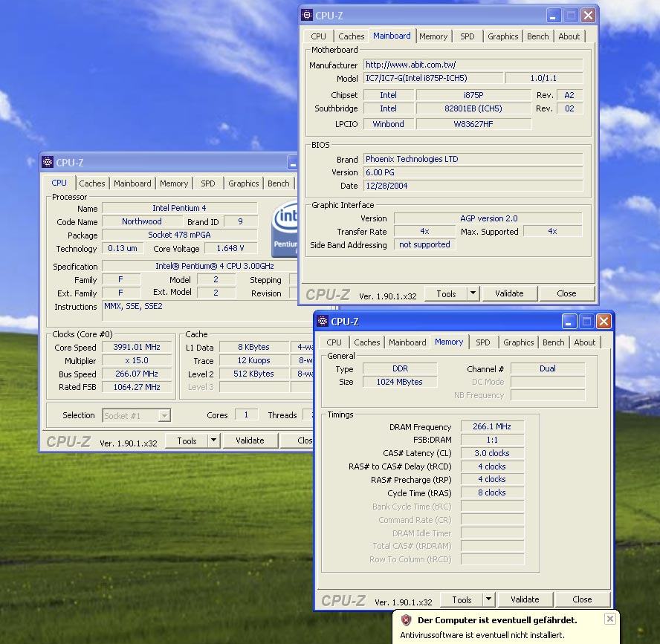Click CPU-Z app icon in Memory window title

323,321
